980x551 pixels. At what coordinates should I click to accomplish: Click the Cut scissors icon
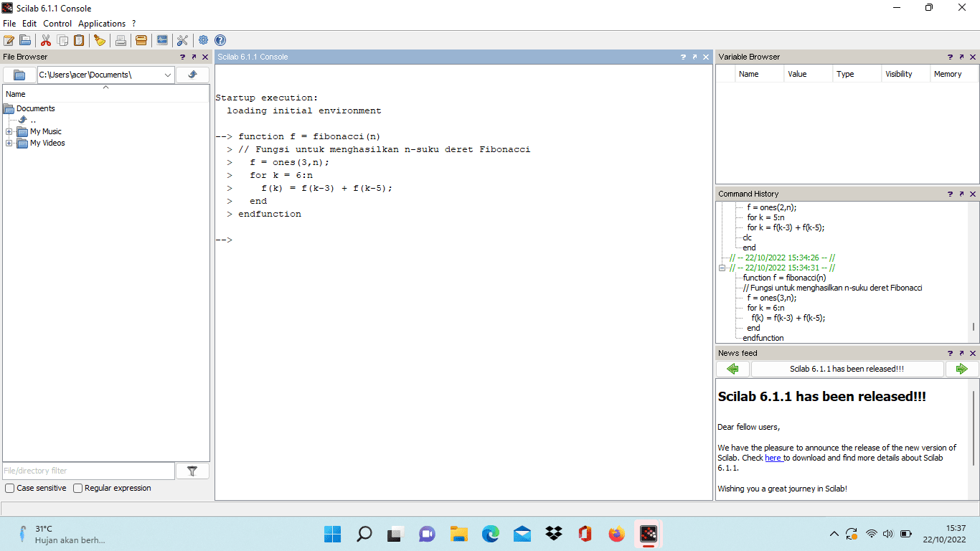click(46, 40)
